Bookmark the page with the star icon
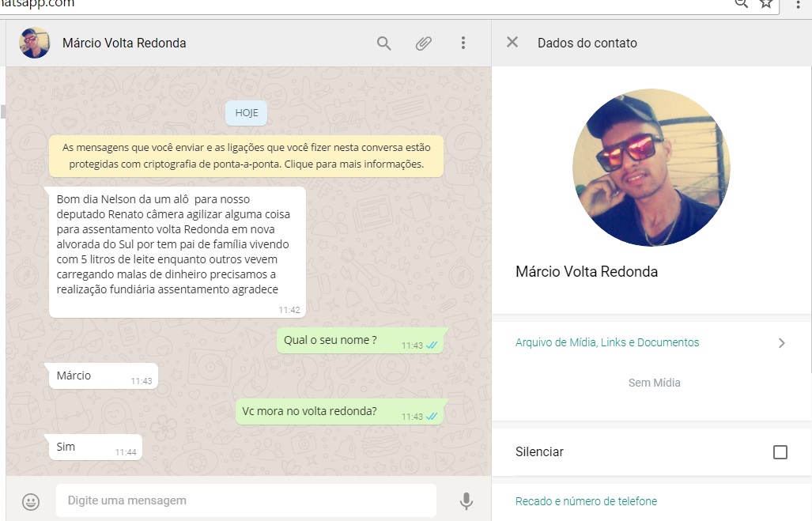Screen dimensions: 812x521 [x=766, y=3]
